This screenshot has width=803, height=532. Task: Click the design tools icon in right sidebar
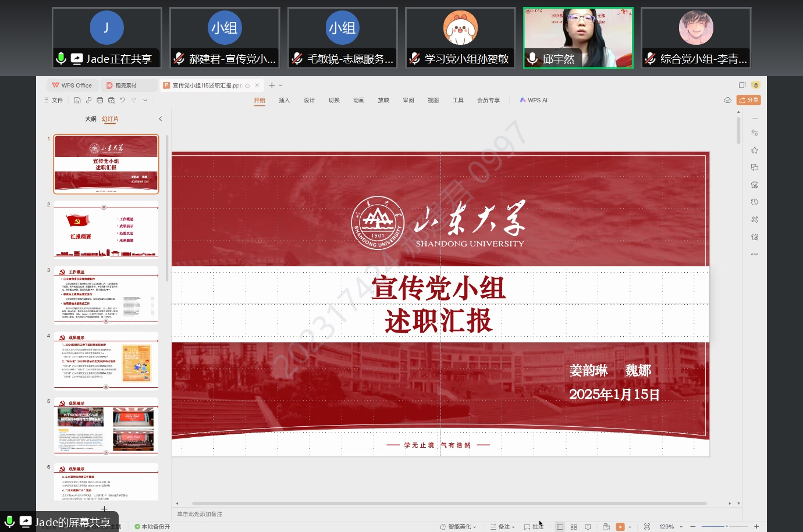pos(755,219)
